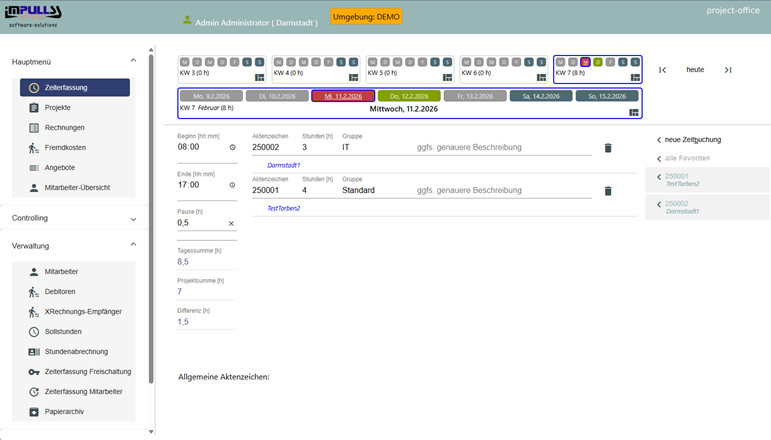771x440 pixels.
Task: Select Do, 12.2.2026 day button
Action: click(x=408, y=96)
